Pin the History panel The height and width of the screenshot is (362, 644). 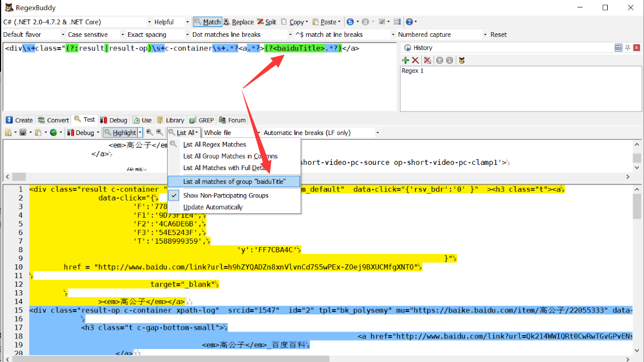coord(627,48)
